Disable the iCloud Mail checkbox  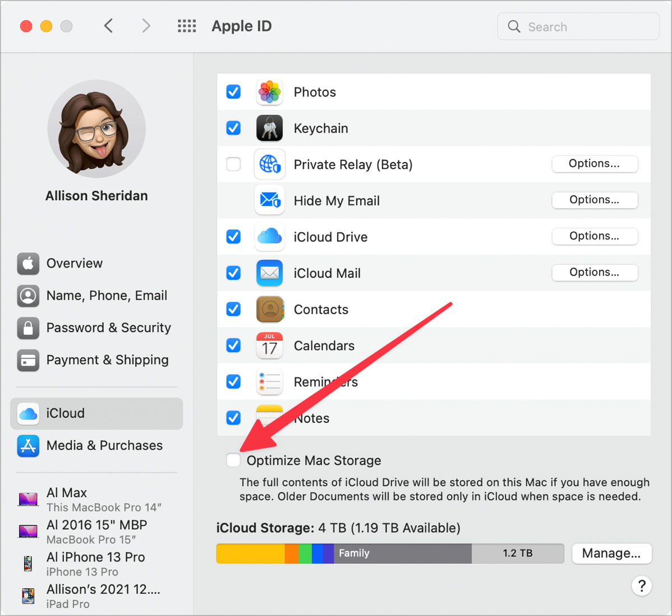pyautogui.click(x=233, y=273)
